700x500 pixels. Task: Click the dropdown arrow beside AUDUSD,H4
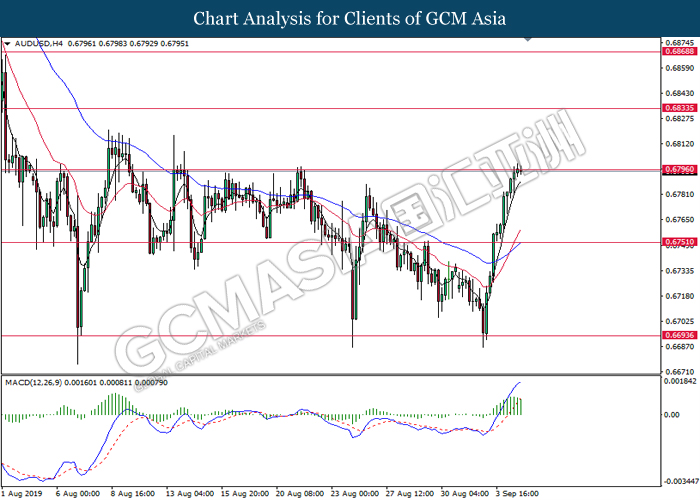tap(7, 44)
